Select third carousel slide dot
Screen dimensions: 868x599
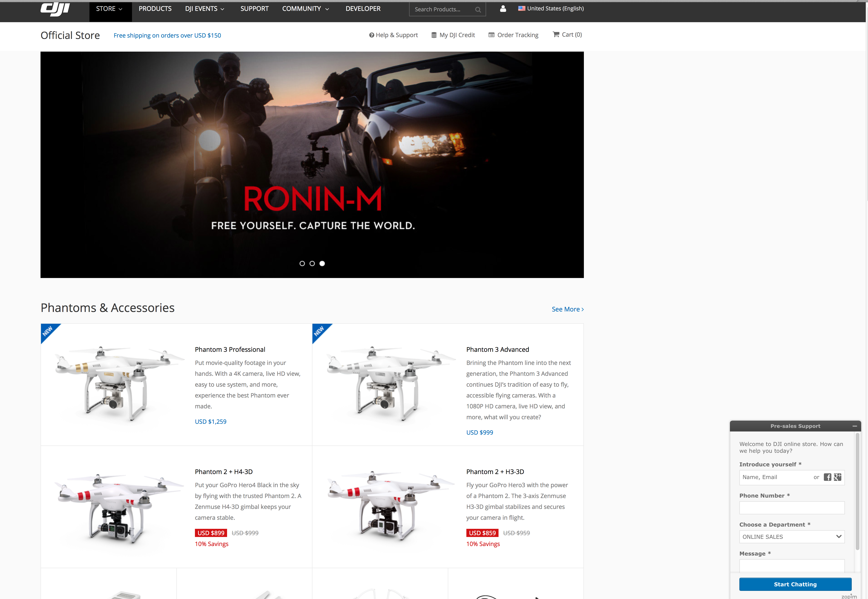[x=322, y=264]
